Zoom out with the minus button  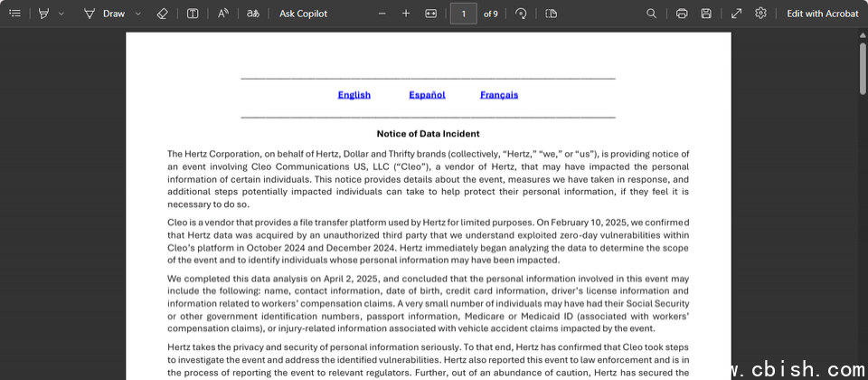coord(382,14)
